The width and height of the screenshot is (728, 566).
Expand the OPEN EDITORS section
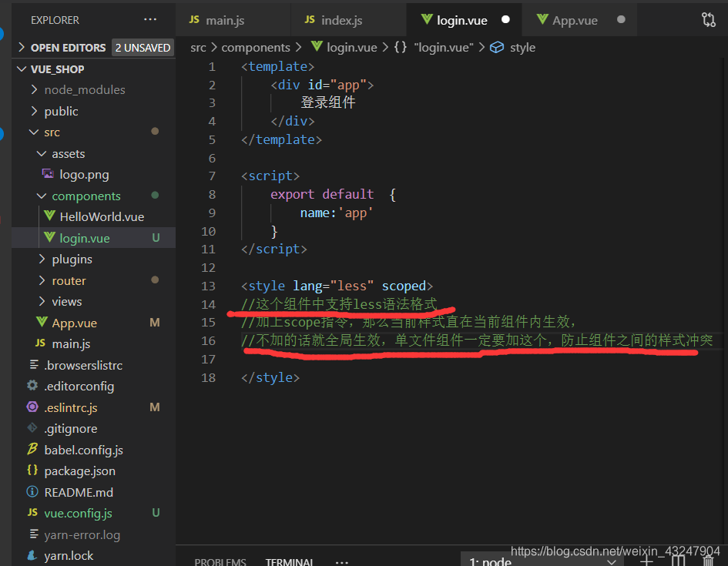[x=22, y=47]
